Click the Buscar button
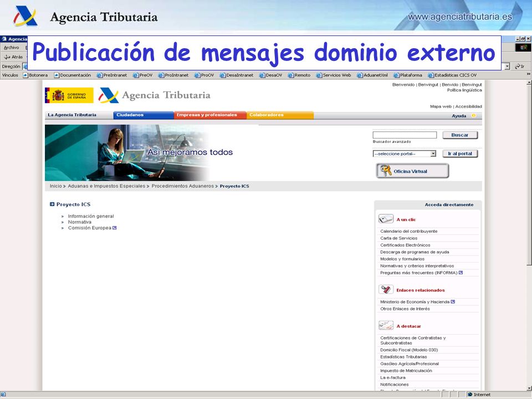 tap(460, 135)
